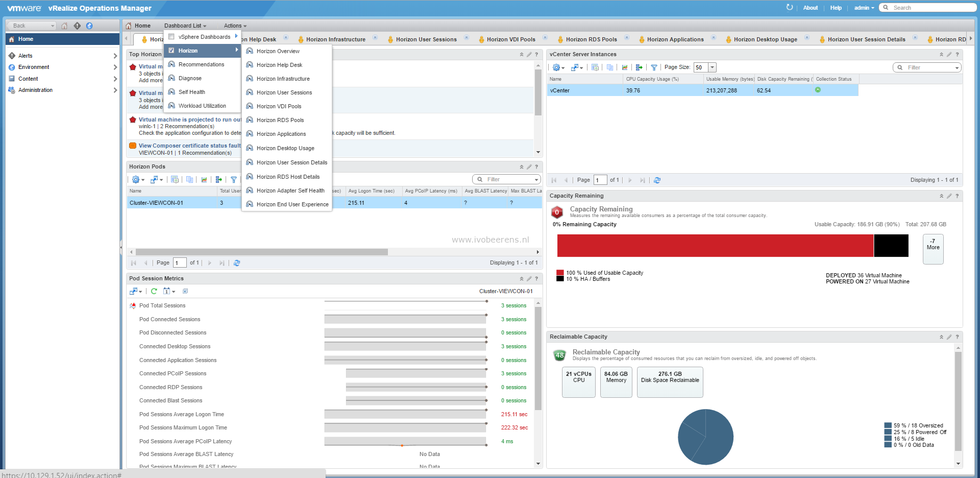Close the Horizon VDI Pools tab
This screenshot has height=478, width=980.
click(x=545, y=37)
